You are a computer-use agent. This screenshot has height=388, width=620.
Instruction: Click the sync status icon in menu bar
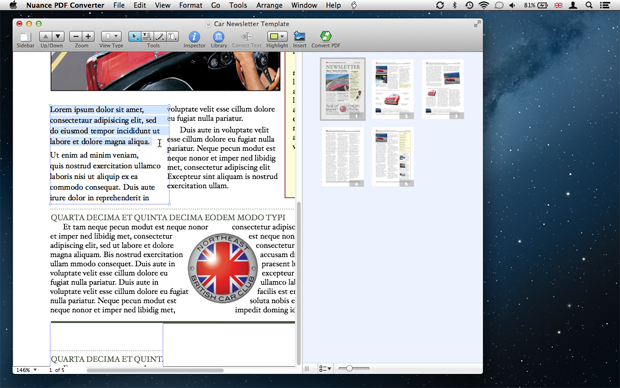point(440,5)
